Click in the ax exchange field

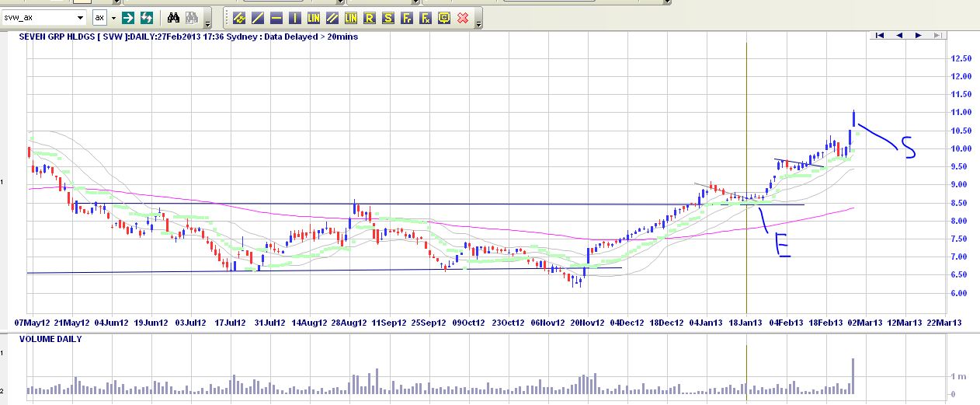[100, 17]
